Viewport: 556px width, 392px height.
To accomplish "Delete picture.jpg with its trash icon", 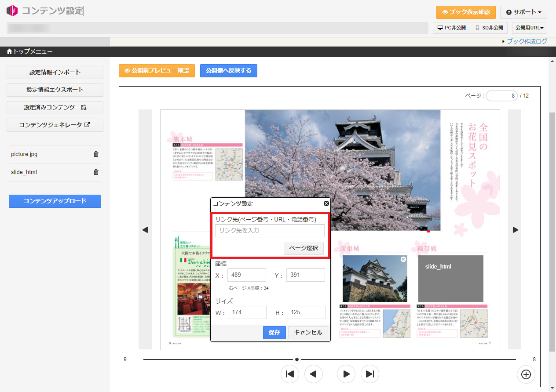I will (x=96, y=154).
